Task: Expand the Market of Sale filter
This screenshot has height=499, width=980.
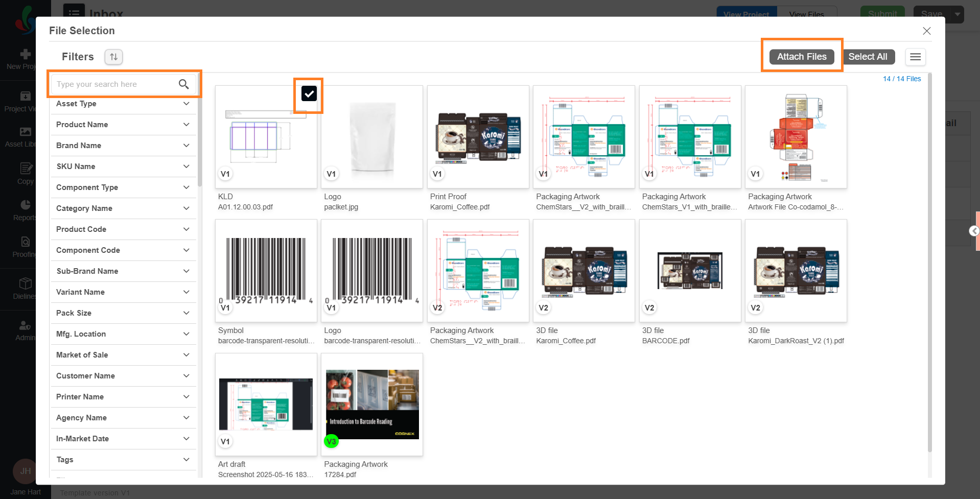Action: pos(123,355)
